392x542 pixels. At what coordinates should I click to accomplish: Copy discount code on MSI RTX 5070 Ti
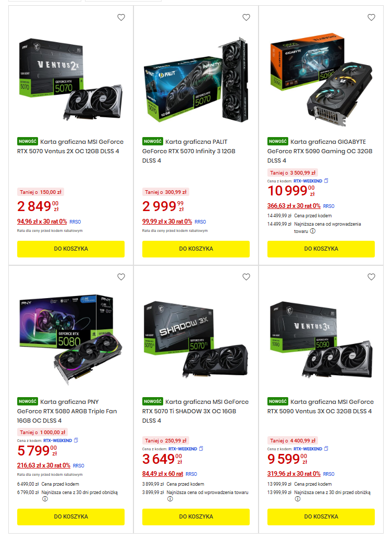click(201, 449)
